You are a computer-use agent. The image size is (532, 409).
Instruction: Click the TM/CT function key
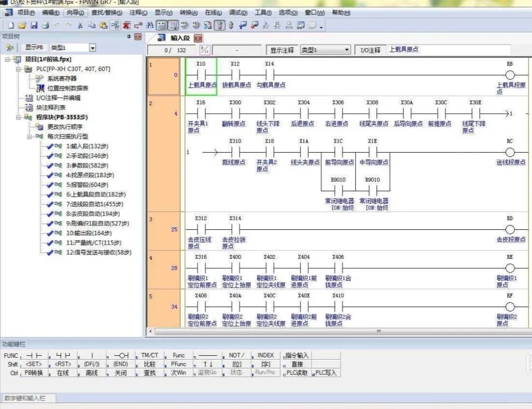(x=150, y=355)
